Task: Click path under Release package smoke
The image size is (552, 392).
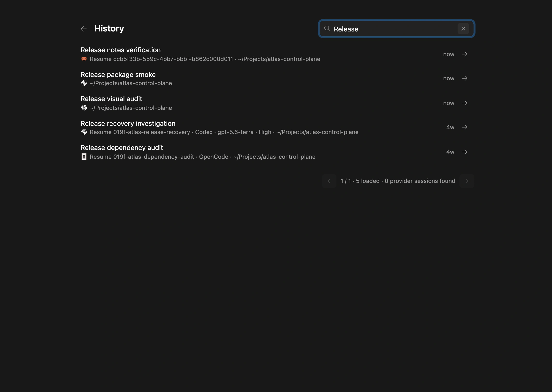Action: [x=131, y=83]
